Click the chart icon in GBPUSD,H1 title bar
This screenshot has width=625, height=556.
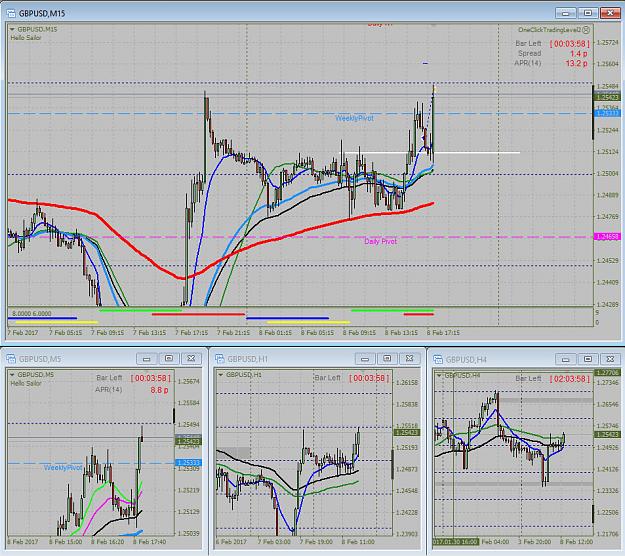point(219,359)
